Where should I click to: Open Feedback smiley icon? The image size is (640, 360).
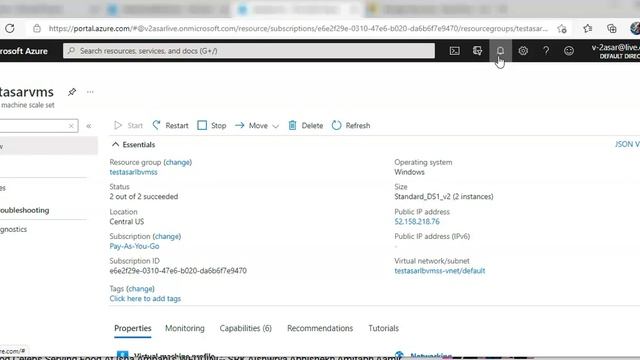[x=569, y=51]
